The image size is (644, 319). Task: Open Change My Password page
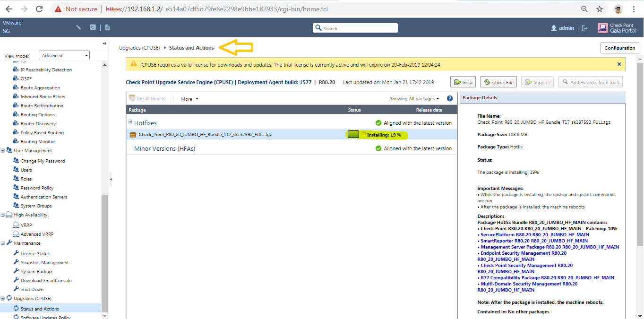(x=43, y=161)
